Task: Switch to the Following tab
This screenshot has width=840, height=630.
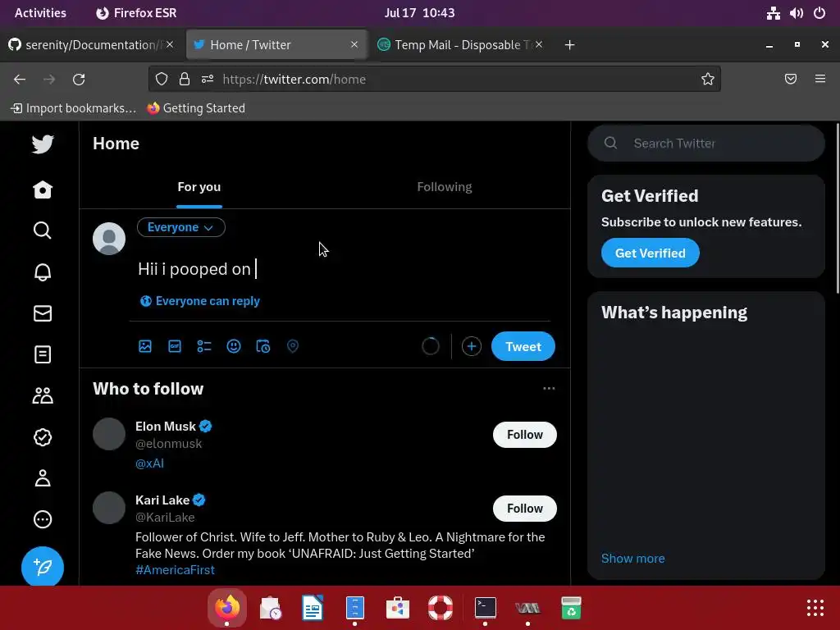Action: tap(444, 187)
